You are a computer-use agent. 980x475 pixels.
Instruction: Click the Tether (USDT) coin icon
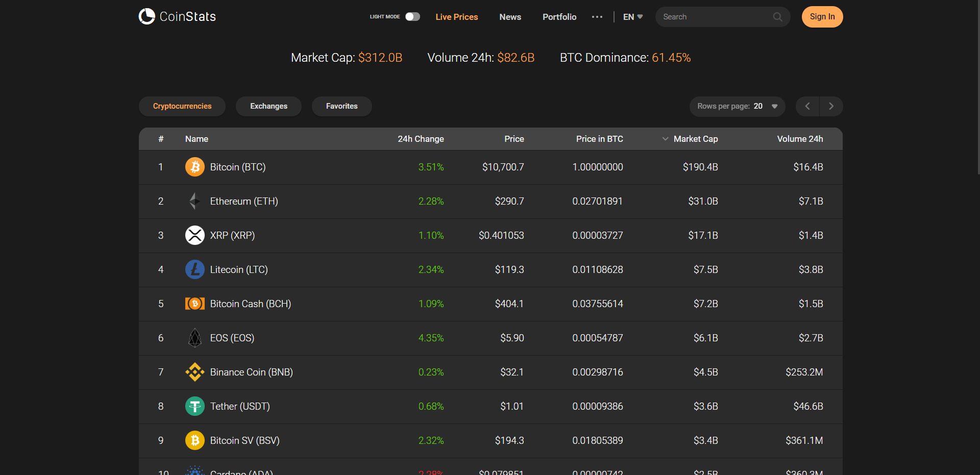[x=195, y=406]
